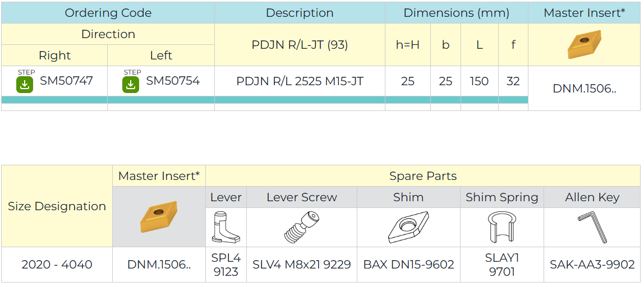Click the Shim Spring part illustration
This screenshot has height=287, width=644.
[x=502, y=227]
